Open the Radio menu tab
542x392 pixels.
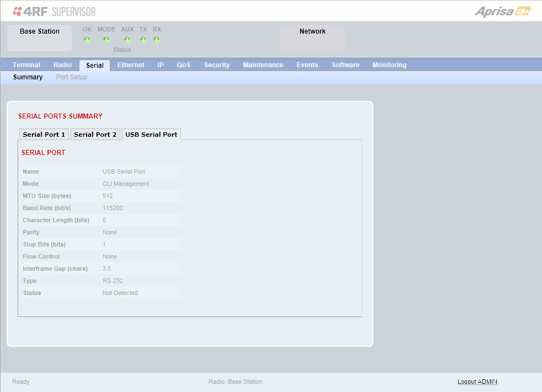pos(62,65)
